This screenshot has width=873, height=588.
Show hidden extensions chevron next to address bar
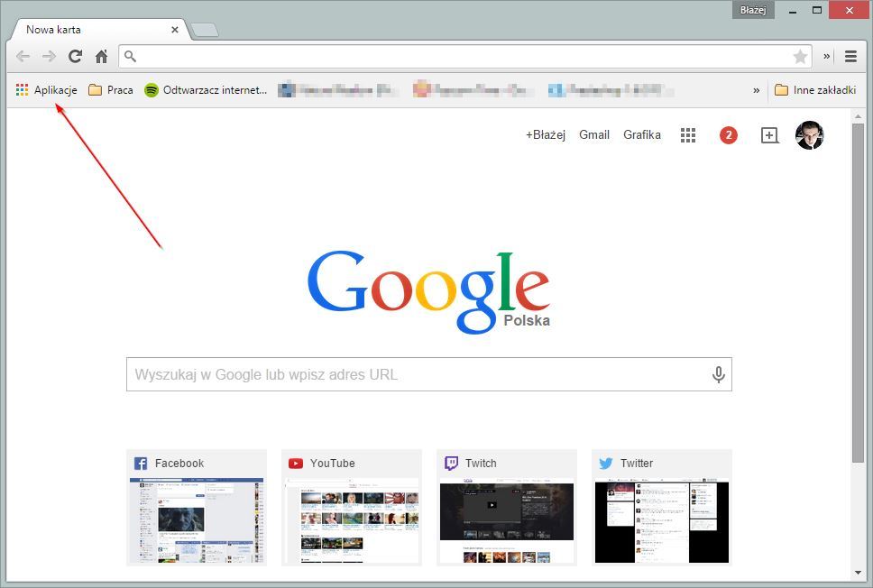827,56
